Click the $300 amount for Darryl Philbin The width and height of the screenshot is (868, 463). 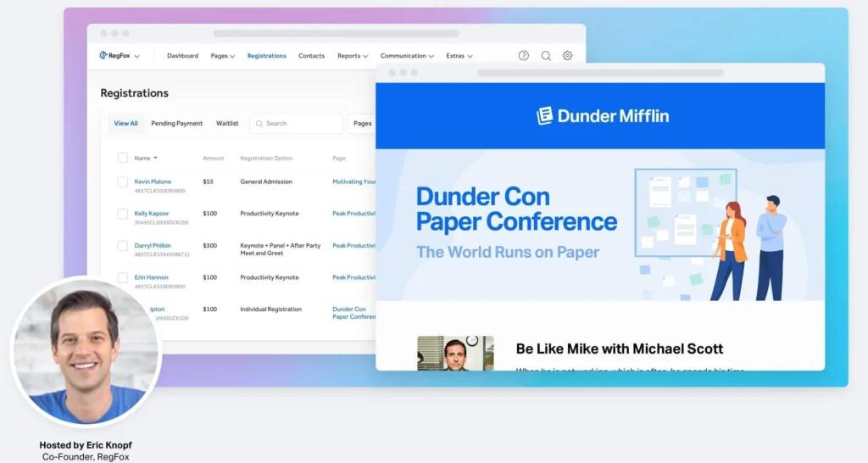[210, 245]
